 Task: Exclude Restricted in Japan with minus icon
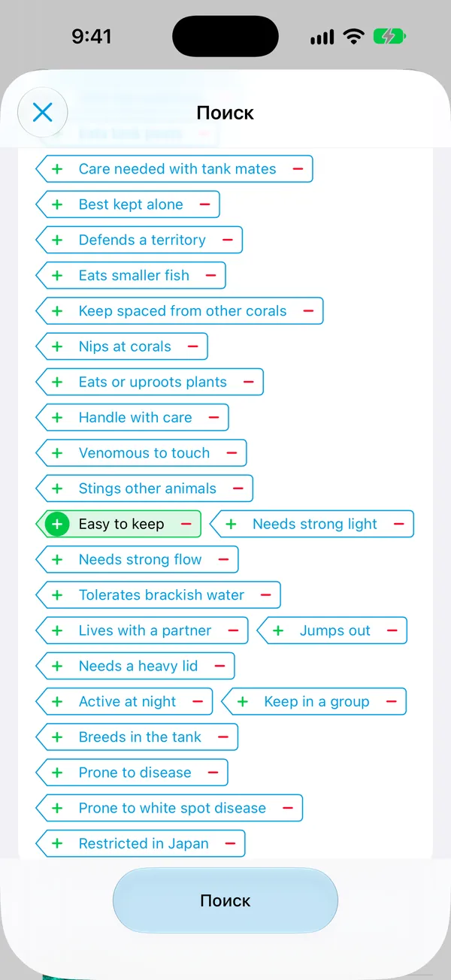tap(230, 843)
